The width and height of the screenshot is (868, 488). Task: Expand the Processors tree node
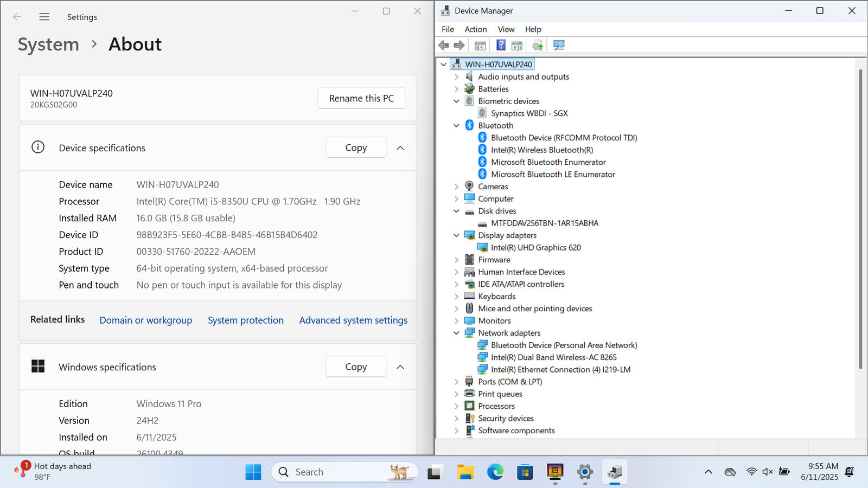click(x=456, y=406)
